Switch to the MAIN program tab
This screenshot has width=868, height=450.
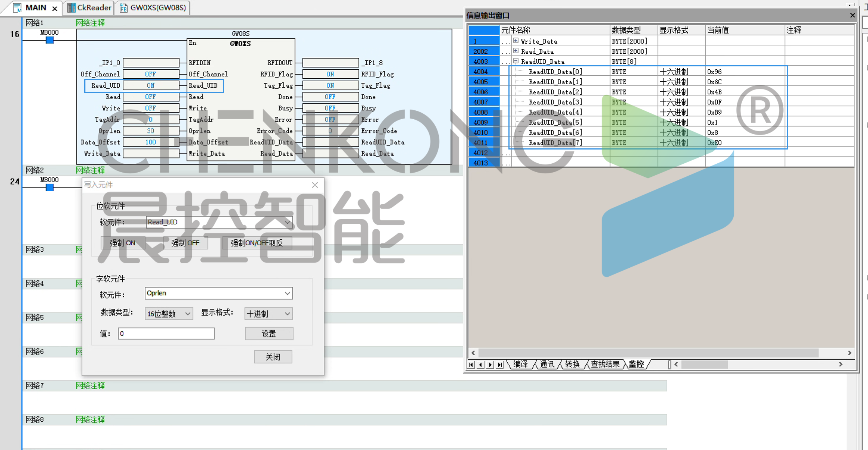click(x=36, y=7)
